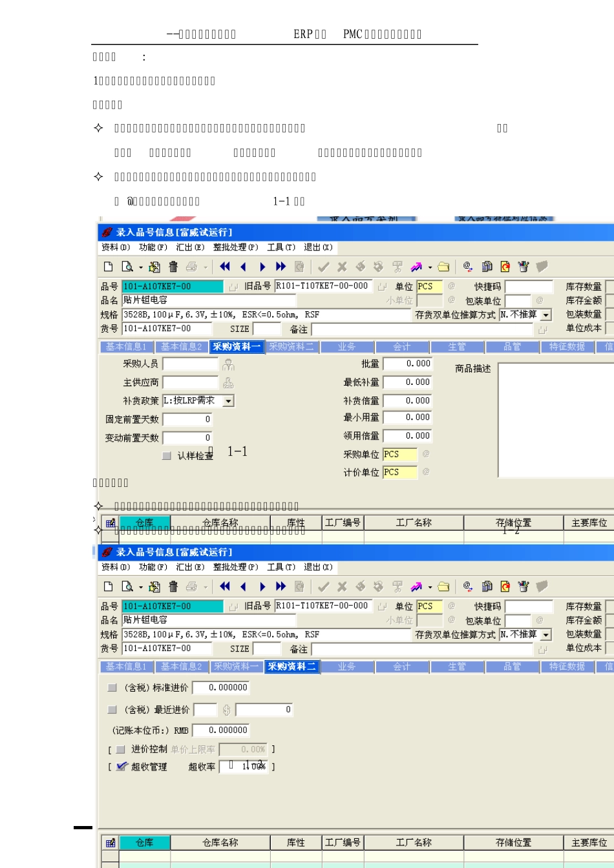Open 资料(D) menu in 采购资料一 window
The height and width of the screenshot is (868, 614).
tap(116, 247)
